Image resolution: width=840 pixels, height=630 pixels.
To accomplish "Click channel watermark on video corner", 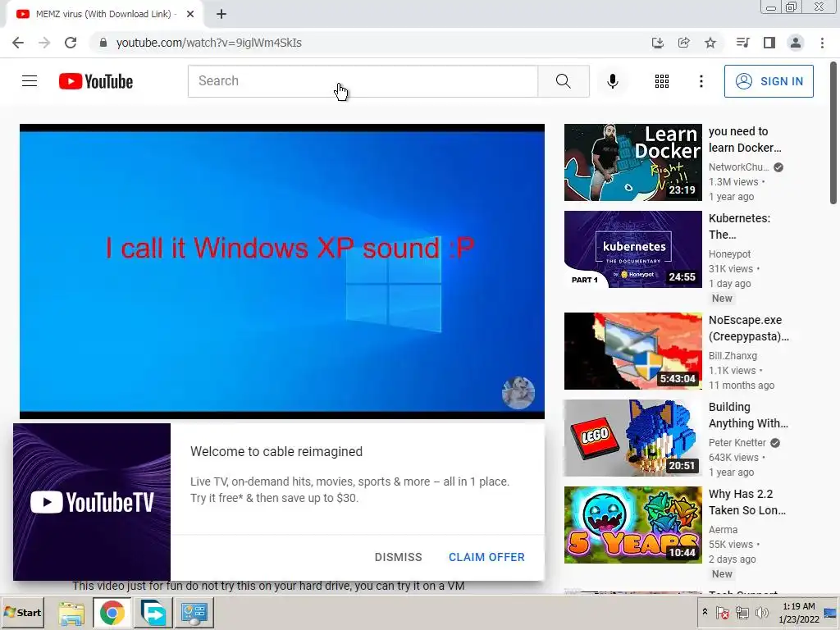I will tap(518, 393).
